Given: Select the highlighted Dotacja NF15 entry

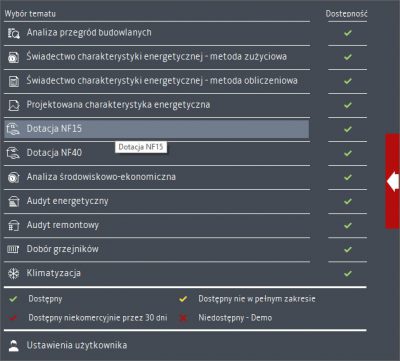Looking at the screenshot, I should [x=157, y=129].
